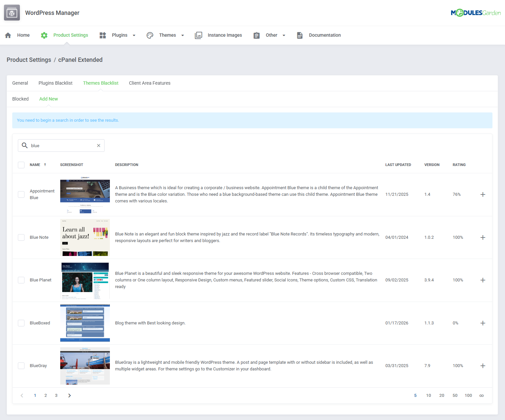
Task: Select the header checkbox to select all themes
Action: tap(21, 165)
